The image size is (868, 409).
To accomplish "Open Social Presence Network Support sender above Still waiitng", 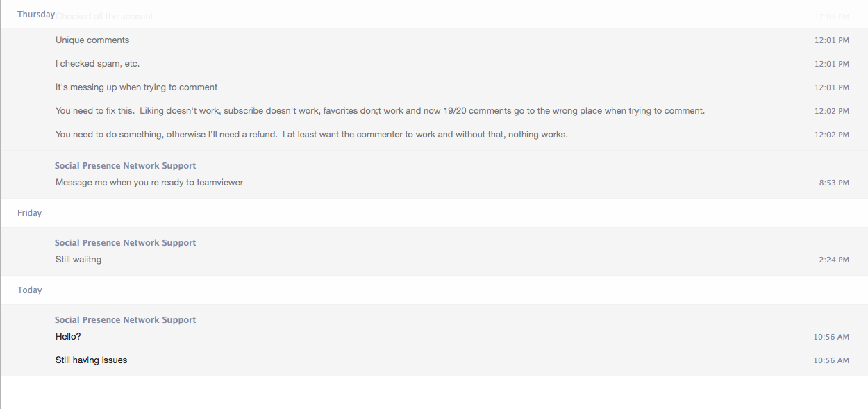I will 125,243.
